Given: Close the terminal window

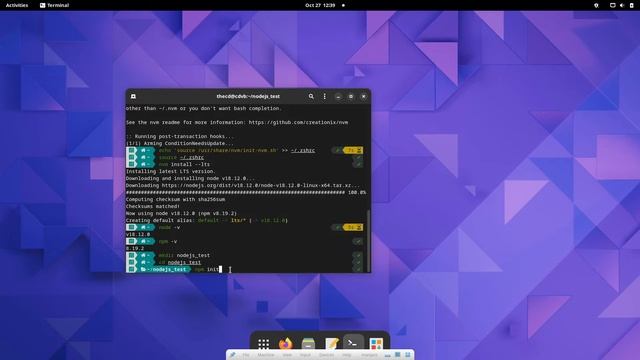Looking at the screenshot, I should point(363,96).
